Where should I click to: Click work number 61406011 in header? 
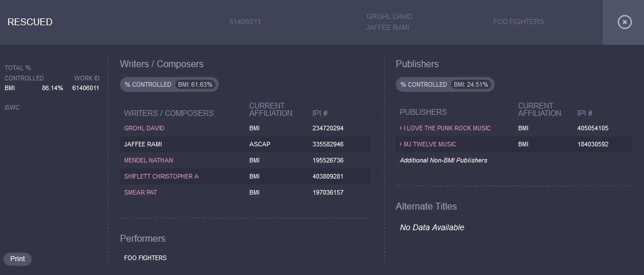(x=245, y=22)
